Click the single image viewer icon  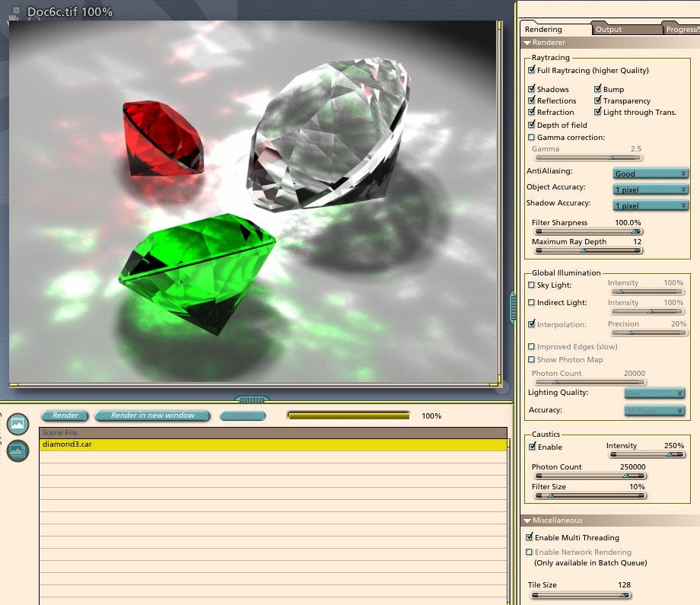point(17,424)
